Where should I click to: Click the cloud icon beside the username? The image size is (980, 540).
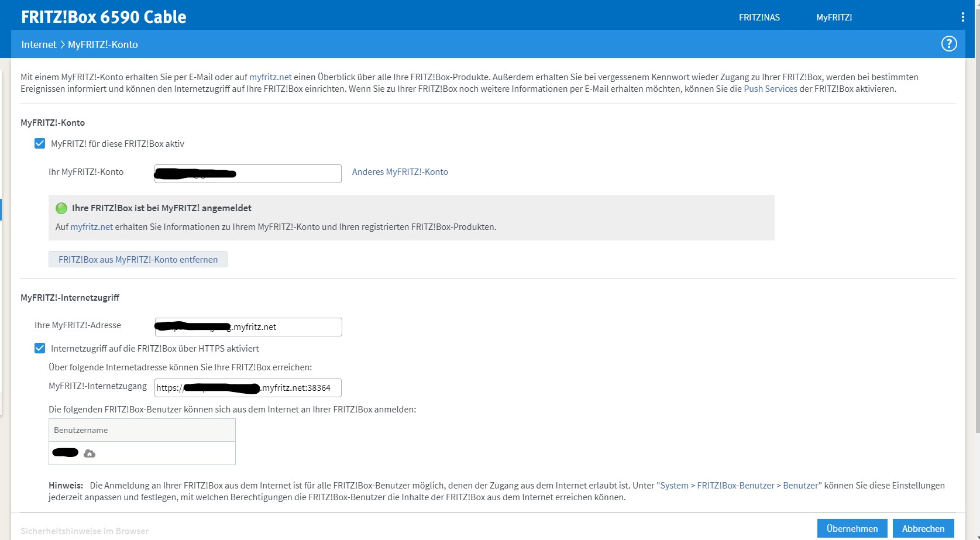[90, 453]
